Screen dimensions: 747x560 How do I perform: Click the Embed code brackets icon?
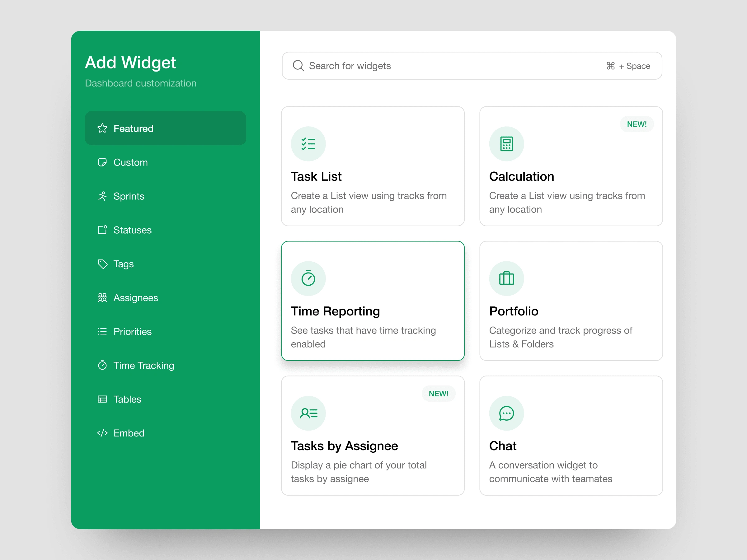tap(102, 433)
